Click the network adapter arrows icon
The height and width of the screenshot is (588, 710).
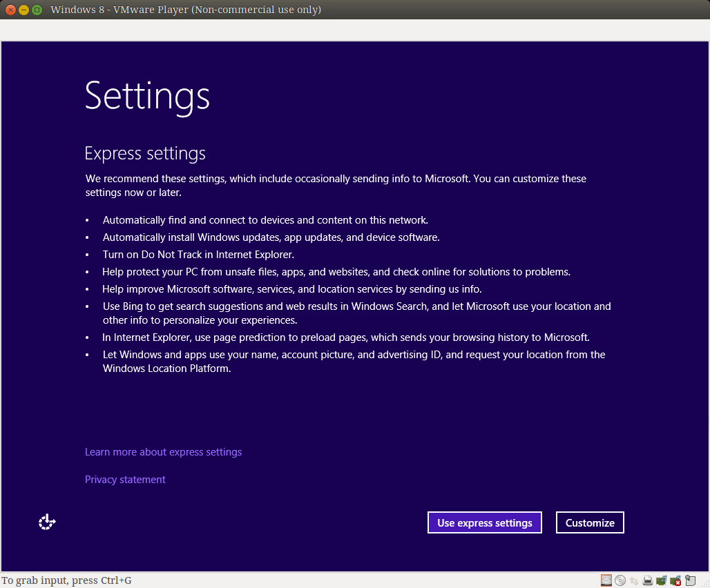[x=634, y=581]
